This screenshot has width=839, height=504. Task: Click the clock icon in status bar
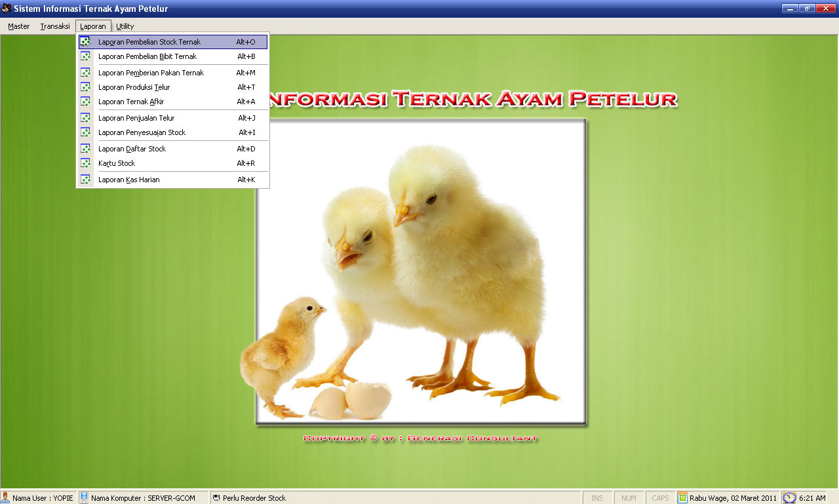(789, 498)
